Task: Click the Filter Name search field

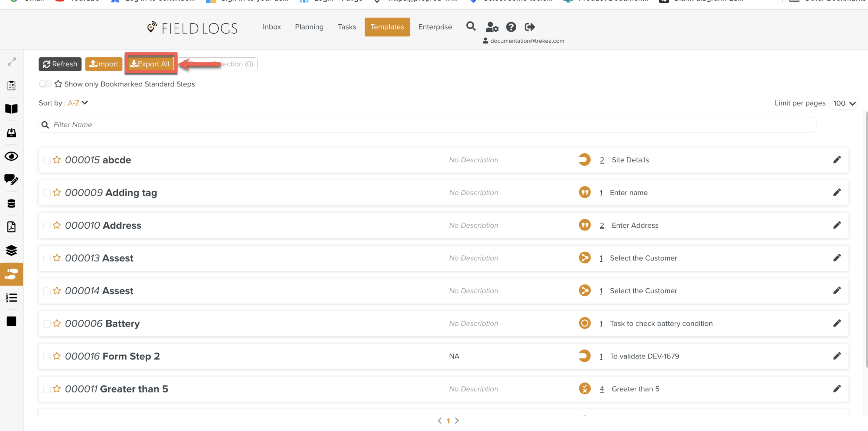Action: pos(427,125)
